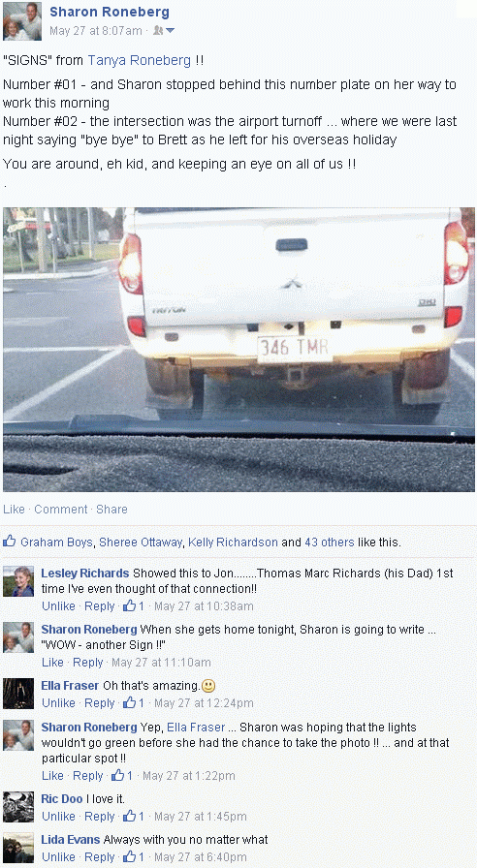
Task: Click the friends audience icon next to timestamp
Action: tap(158, 31)
